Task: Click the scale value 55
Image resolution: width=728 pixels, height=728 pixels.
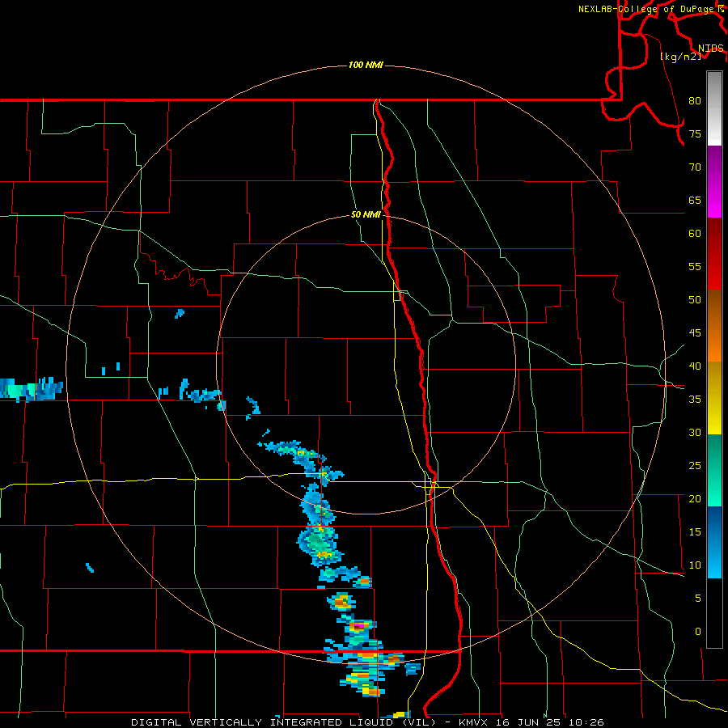Action: coord(695,266)
